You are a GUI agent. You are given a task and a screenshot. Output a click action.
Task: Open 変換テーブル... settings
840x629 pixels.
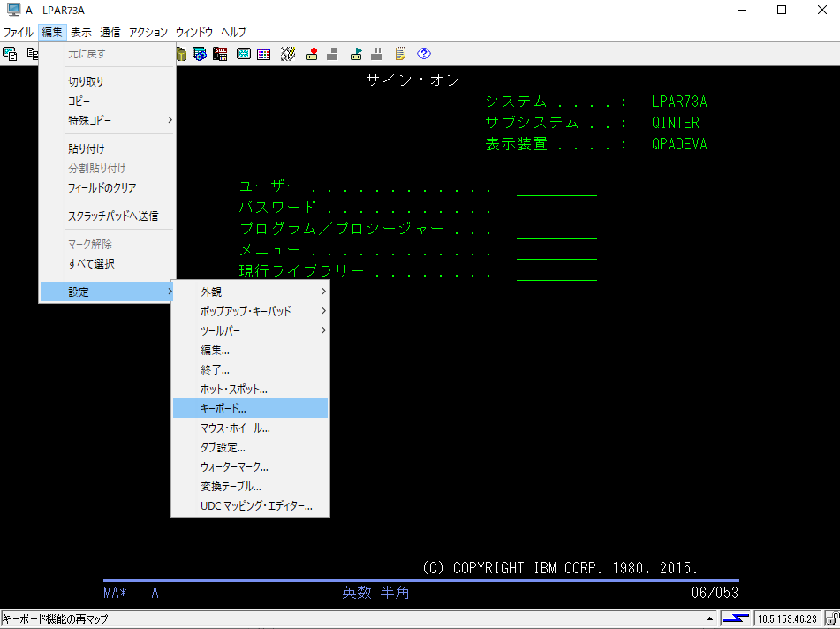(x=250, y=486)
